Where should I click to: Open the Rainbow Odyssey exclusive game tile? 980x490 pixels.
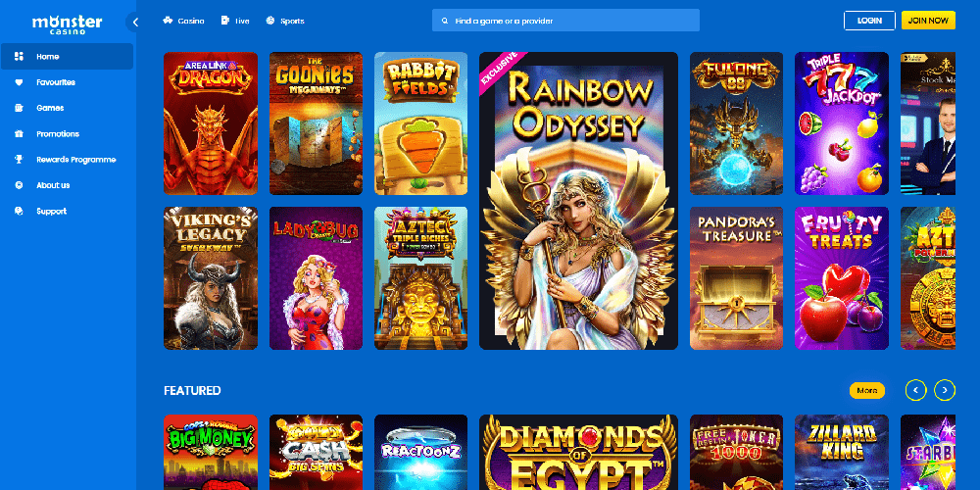(x=578, y=201)
